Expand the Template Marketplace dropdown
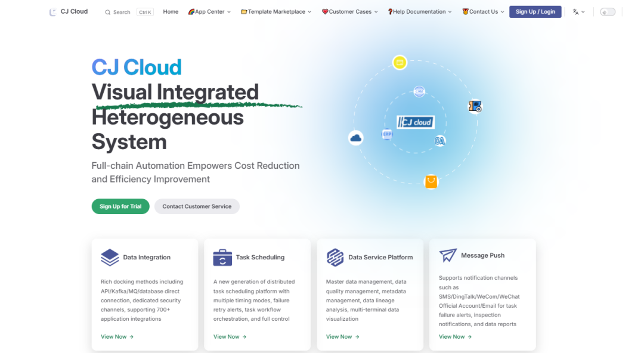 click(x=276, y=12)
